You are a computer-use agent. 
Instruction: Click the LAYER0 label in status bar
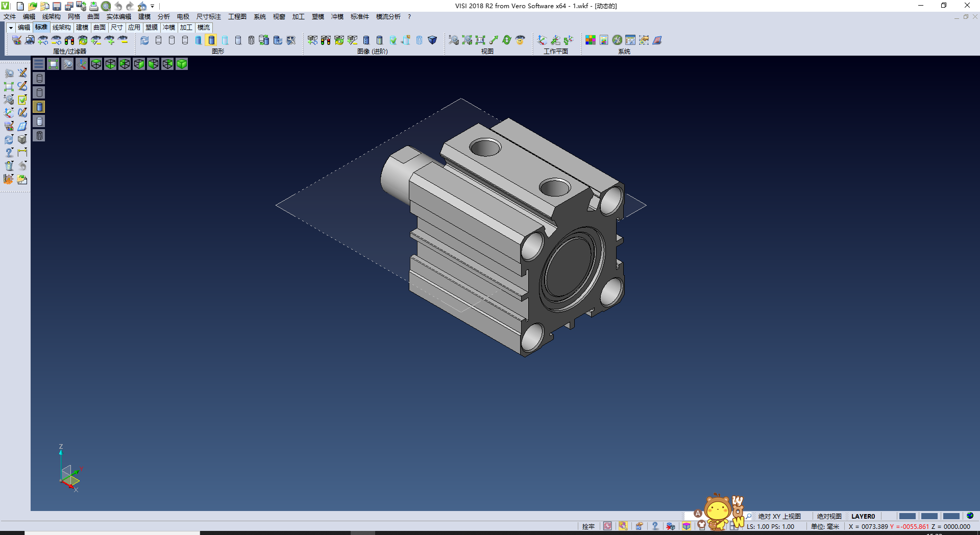pos(863,516)
